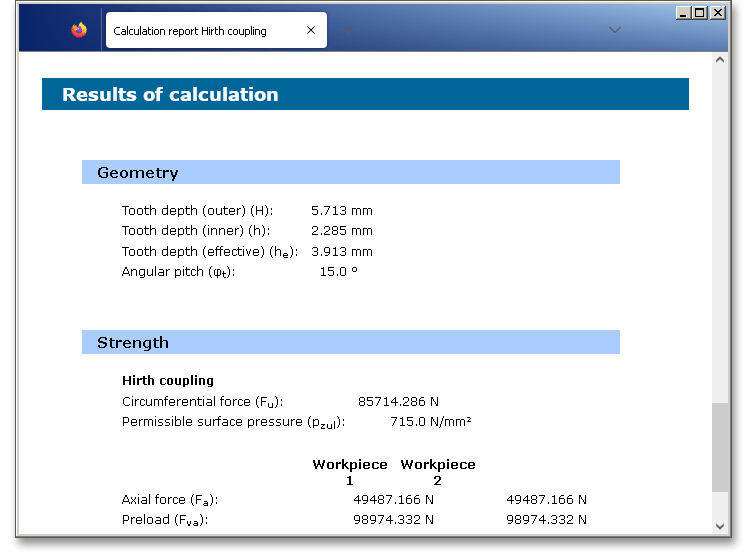Click the vertical scrollbar thumb
This screenshot has height=553, width=747.
click(720, 447)
